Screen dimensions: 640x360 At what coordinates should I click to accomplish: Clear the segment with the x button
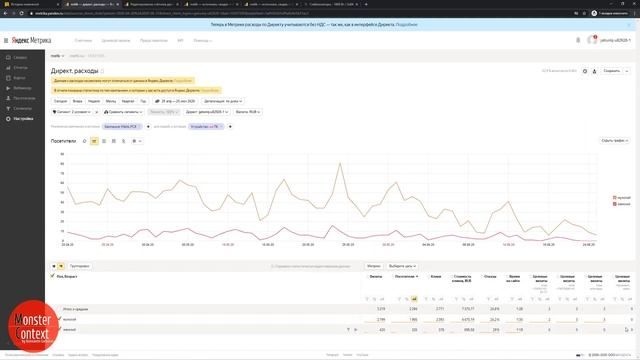[96, 112]
